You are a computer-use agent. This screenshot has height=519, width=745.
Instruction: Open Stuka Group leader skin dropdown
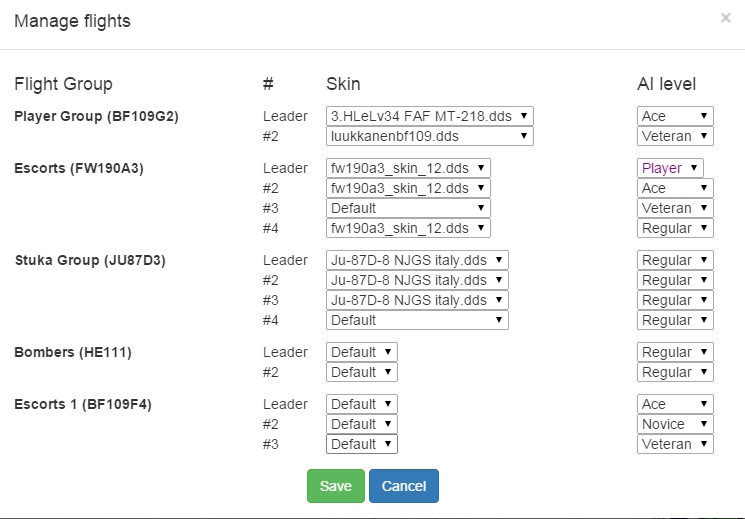(417, 260)
